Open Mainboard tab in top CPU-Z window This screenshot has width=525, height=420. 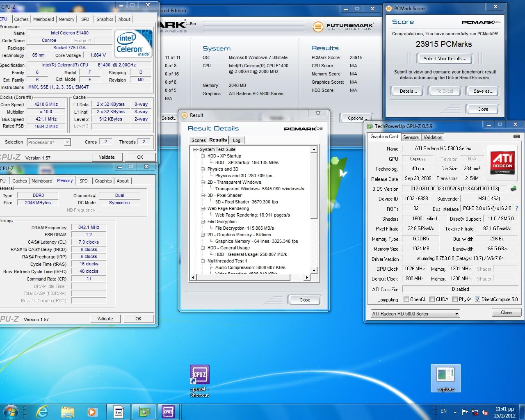[43, 19]
